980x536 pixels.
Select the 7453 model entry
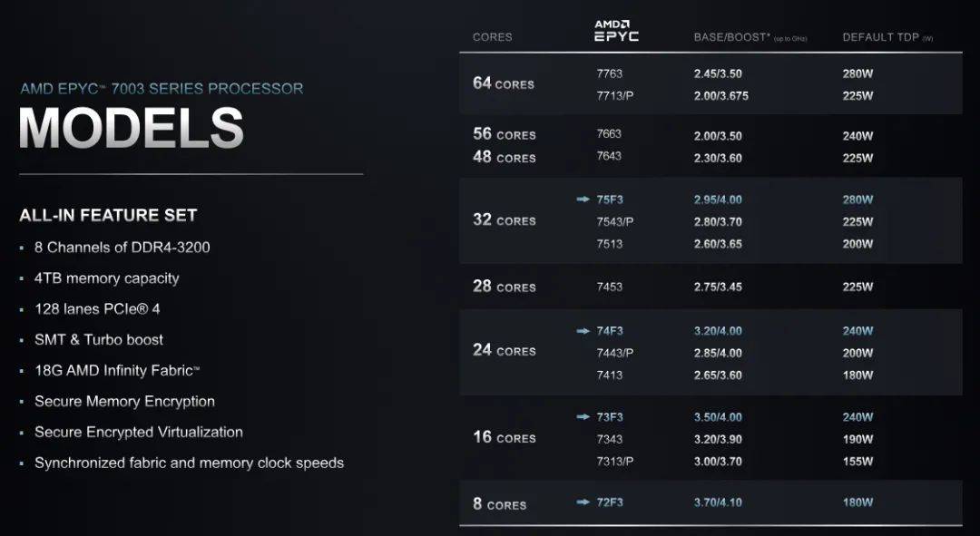609,287
